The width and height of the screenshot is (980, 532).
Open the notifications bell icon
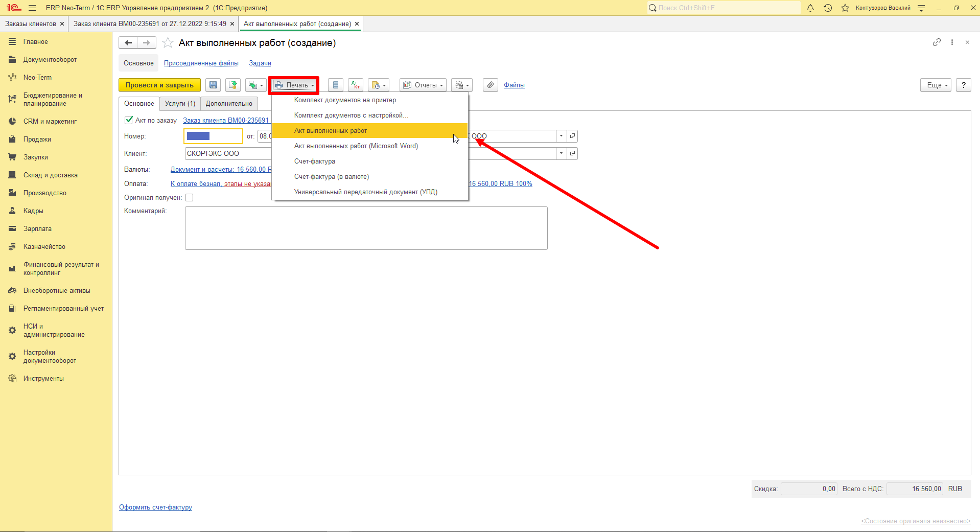point(810,8)
